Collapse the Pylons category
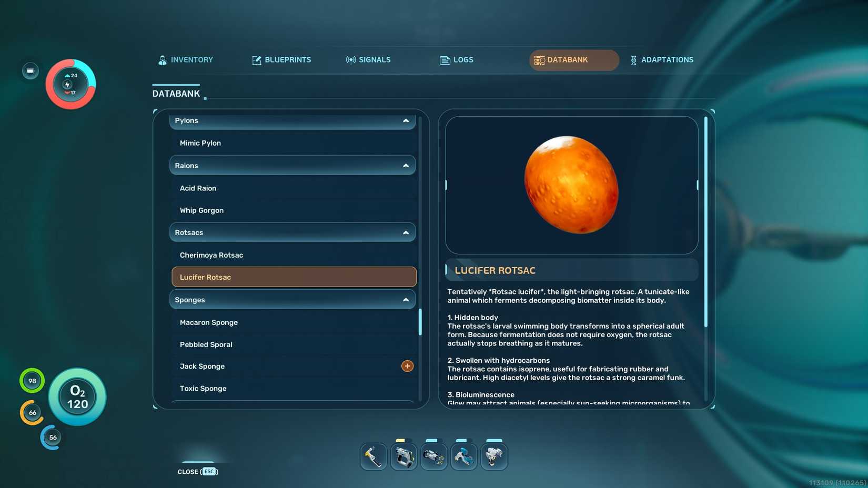Screen dimensions: 868x488 point(292,121)
